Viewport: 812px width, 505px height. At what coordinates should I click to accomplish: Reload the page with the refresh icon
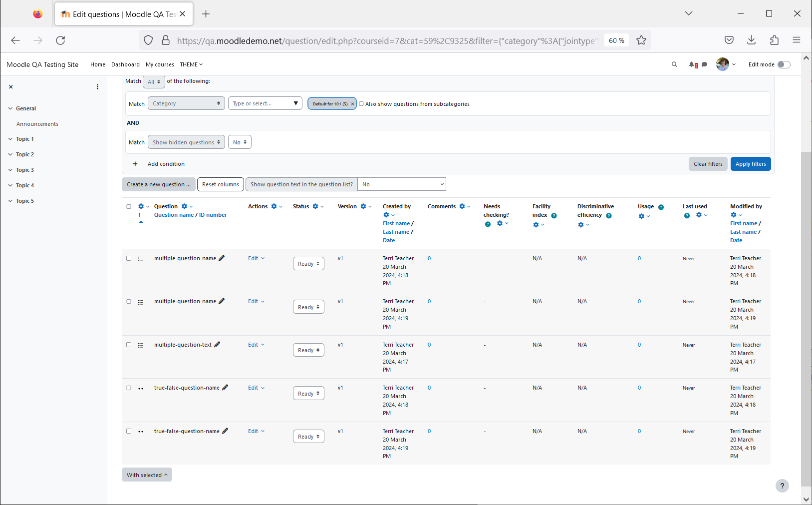[60, 40]
